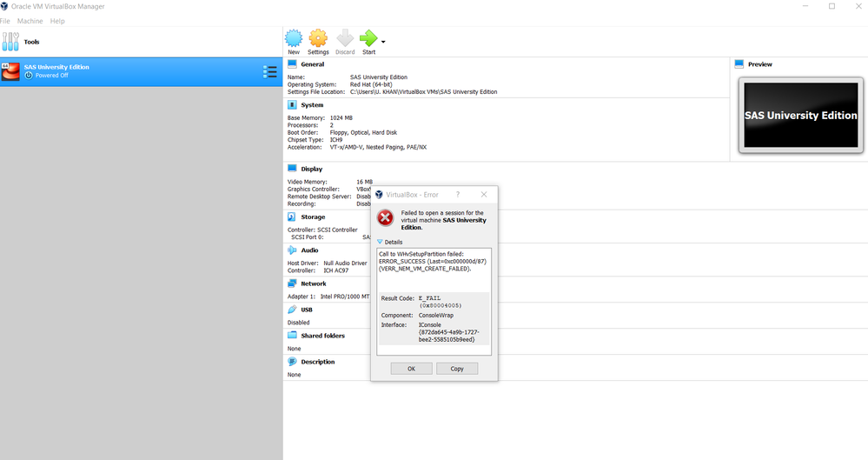The width and height of the screenshot is (868, 460).
Task: Click the red error icon in dialog
Action: coord(385,217)
